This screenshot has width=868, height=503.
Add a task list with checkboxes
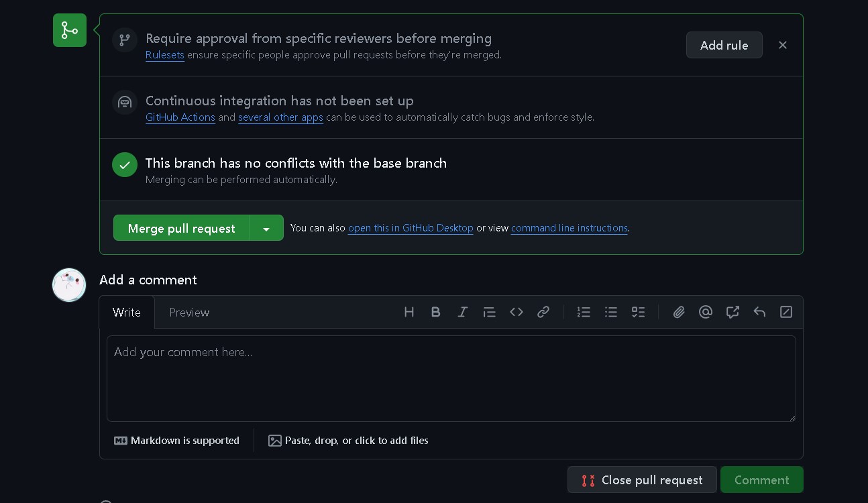(x=638, y=312)
